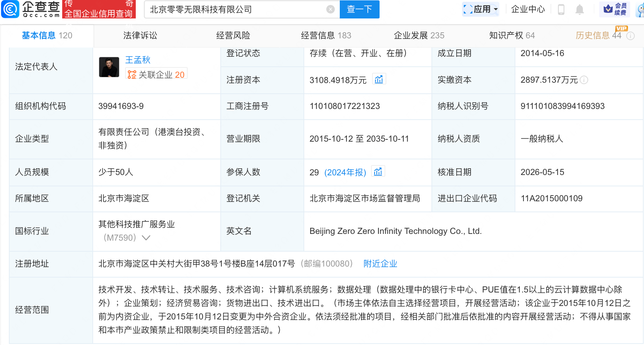Expand the 国标行业 M7590 chevron
Screen dimensions: 644x345
tap(146, 238)
